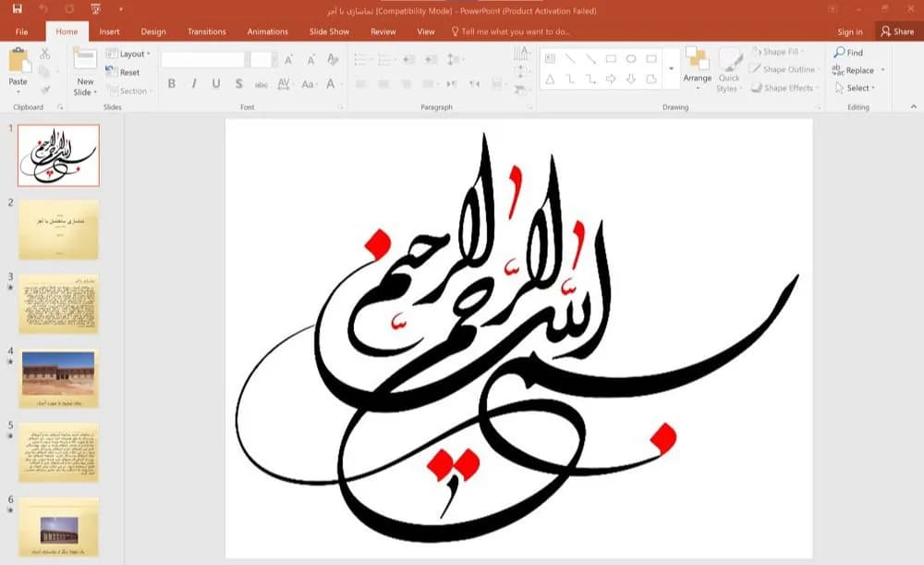Click the Decrease Font Size icon
The width and height of the screenshot is (924, 565).
(310, 59)
